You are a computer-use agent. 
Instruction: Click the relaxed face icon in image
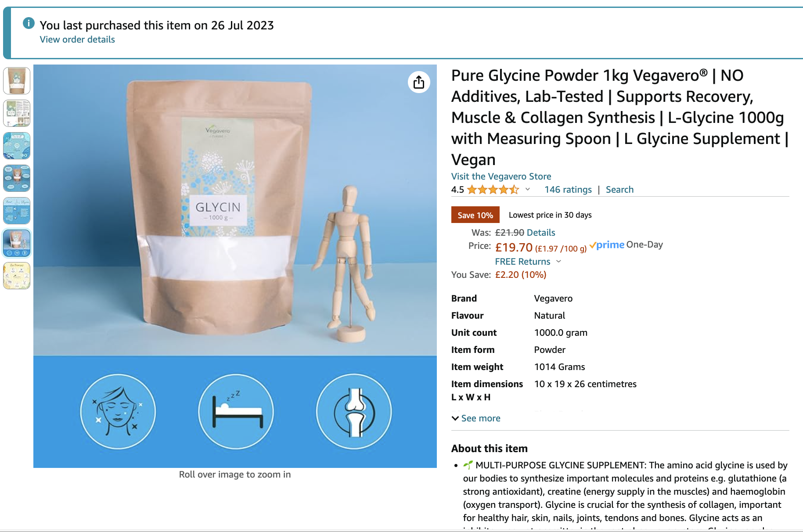point(118,412)
